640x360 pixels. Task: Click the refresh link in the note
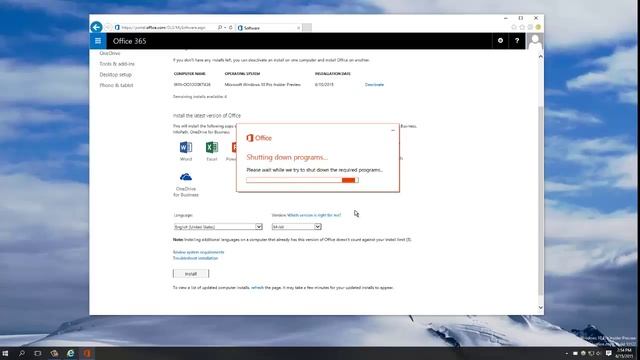pyautogui.click(x=257, y=287)
